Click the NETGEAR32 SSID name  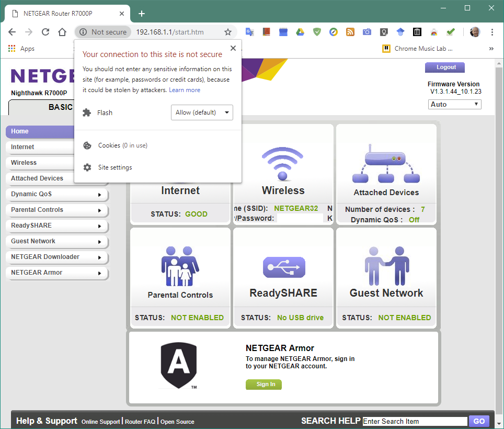point(296,208)
